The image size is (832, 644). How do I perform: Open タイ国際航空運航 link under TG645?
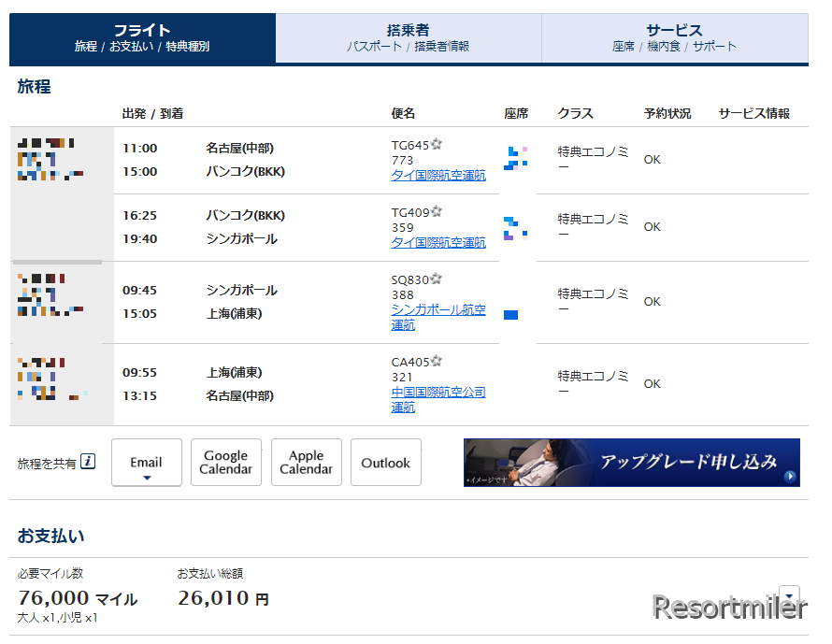pos(438,176)
